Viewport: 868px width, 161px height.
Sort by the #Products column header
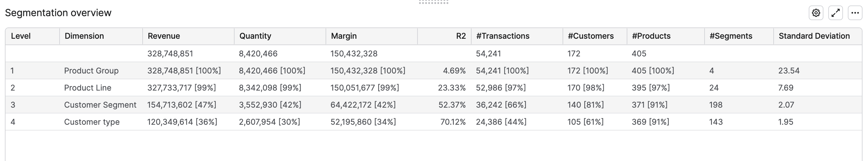coord(651,36)
